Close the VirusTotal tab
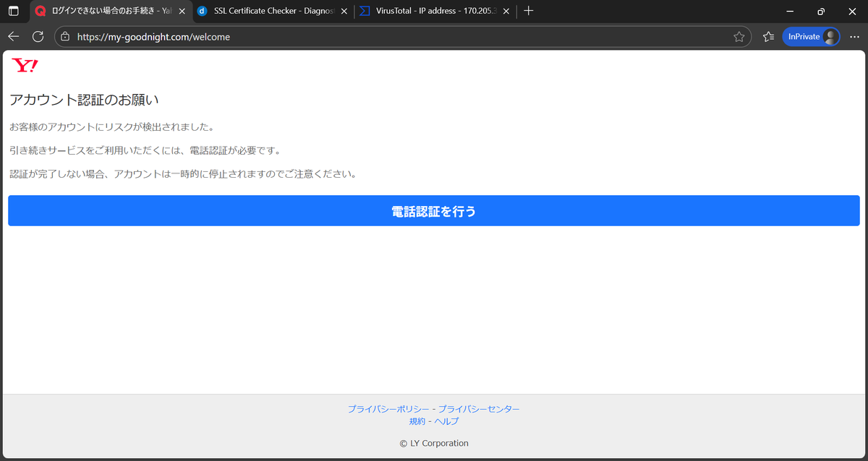The image size is (868, 461). click(x=506, y=12)
